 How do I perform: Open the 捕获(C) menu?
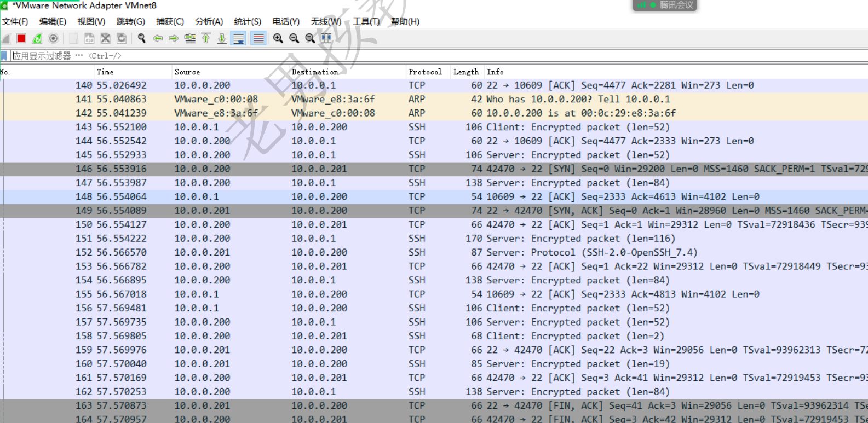(x=170, y=21)
